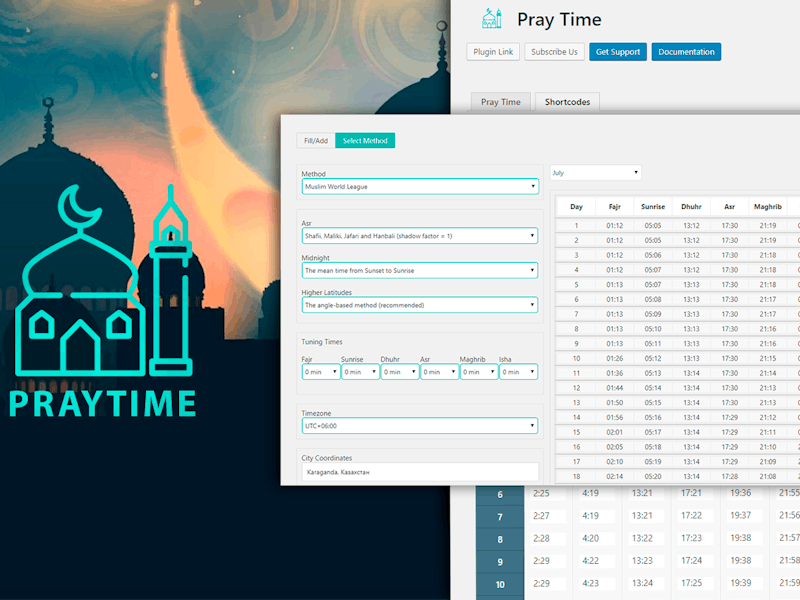Open the Fajr tuning minutes dropdown
The image size is (800, 600).
click(x=321, y=372)
